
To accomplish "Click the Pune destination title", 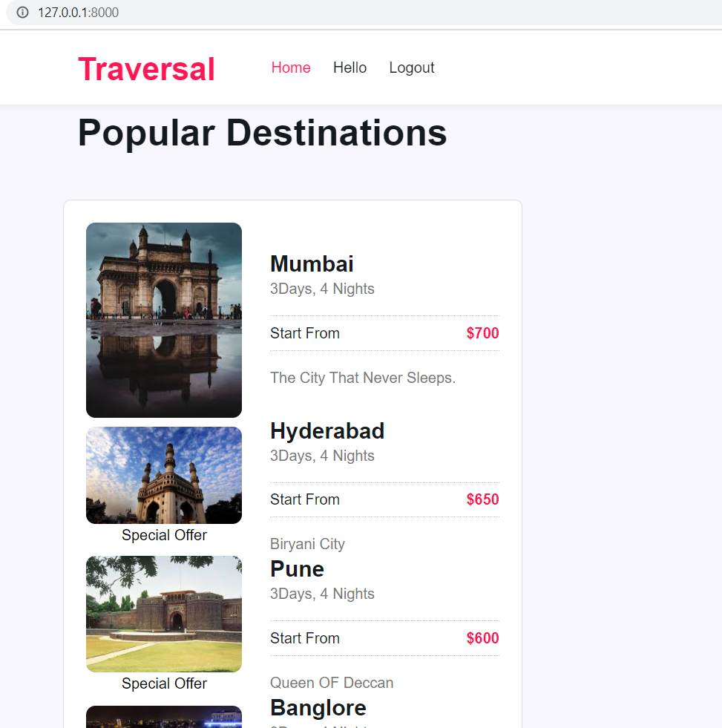I will click(x=297, y=569).
